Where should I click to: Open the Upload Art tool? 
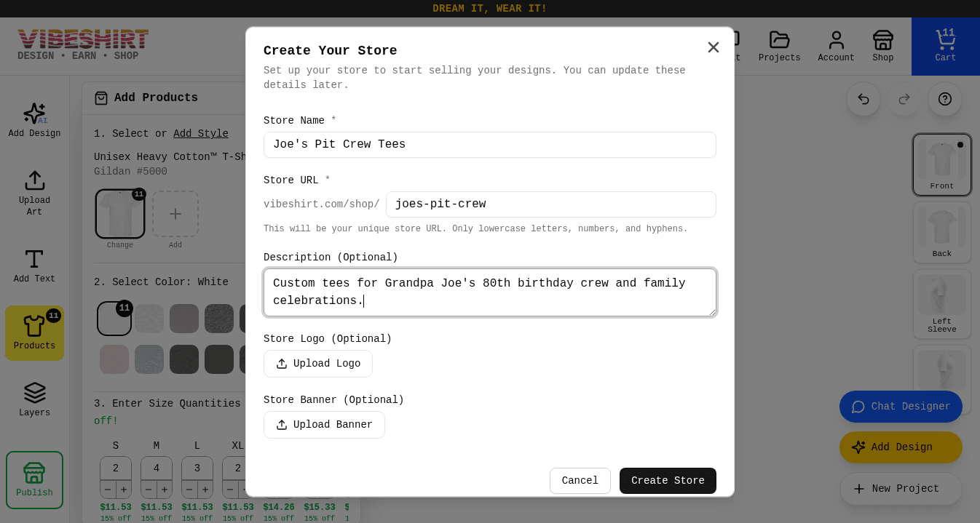pos(34,193)
